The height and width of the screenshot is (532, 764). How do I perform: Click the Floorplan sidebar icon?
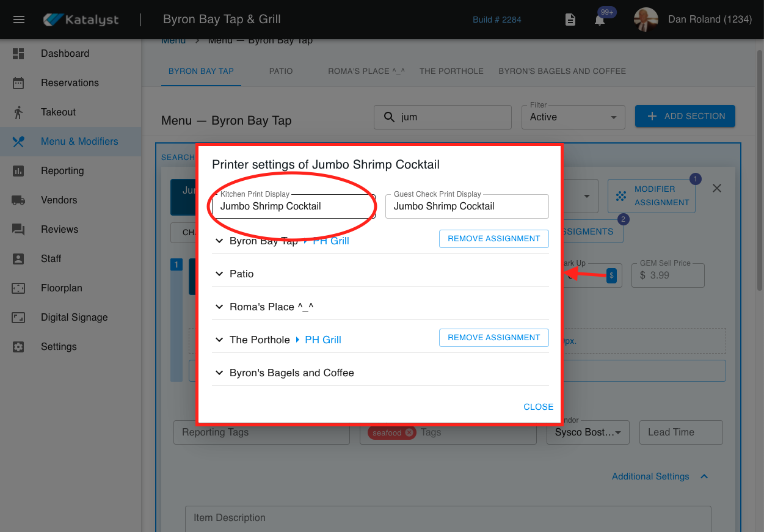[x=18, y=288]
